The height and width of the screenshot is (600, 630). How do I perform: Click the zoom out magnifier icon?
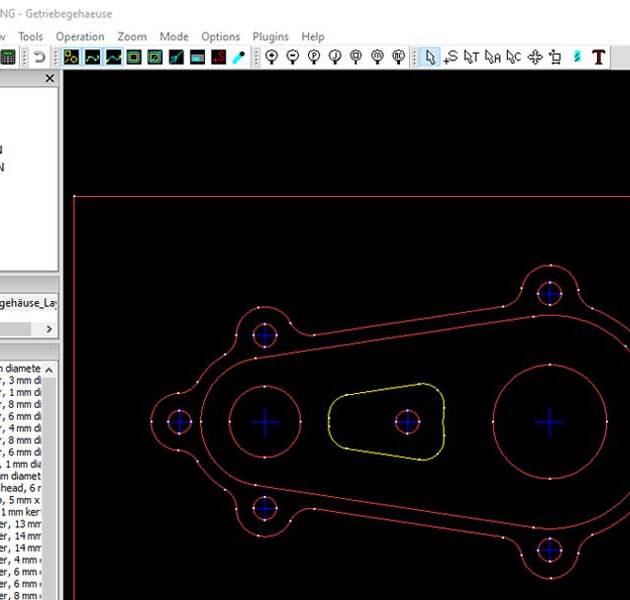point(292,57)
